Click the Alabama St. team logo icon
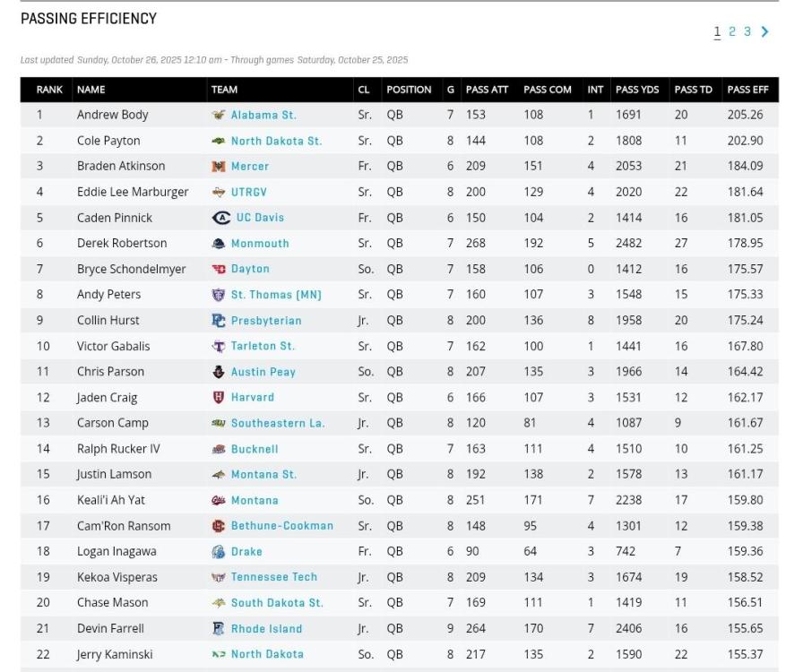 (x=218, y=116)
